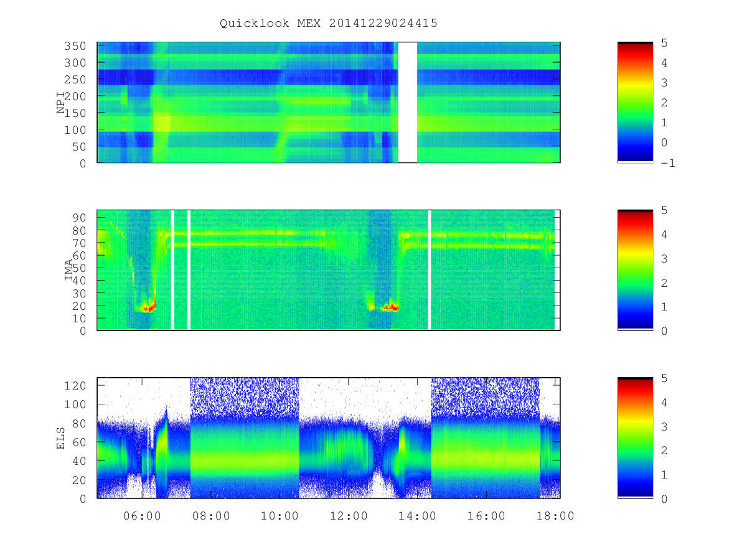This screenshot has width=747, height=560.
Task: Click the 14:00 time axis label
Action: (x=418, y=516)
